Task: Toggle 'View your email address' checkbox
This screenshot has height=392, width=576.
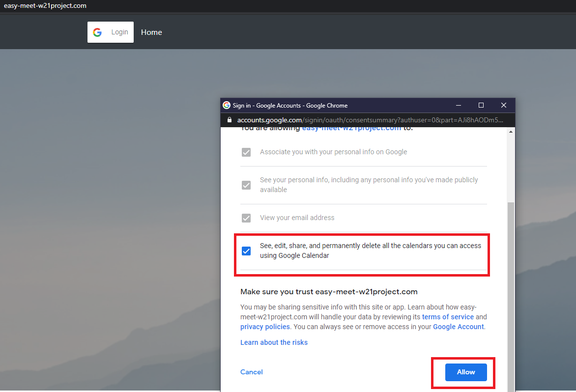Action: [x=246, y=218]
